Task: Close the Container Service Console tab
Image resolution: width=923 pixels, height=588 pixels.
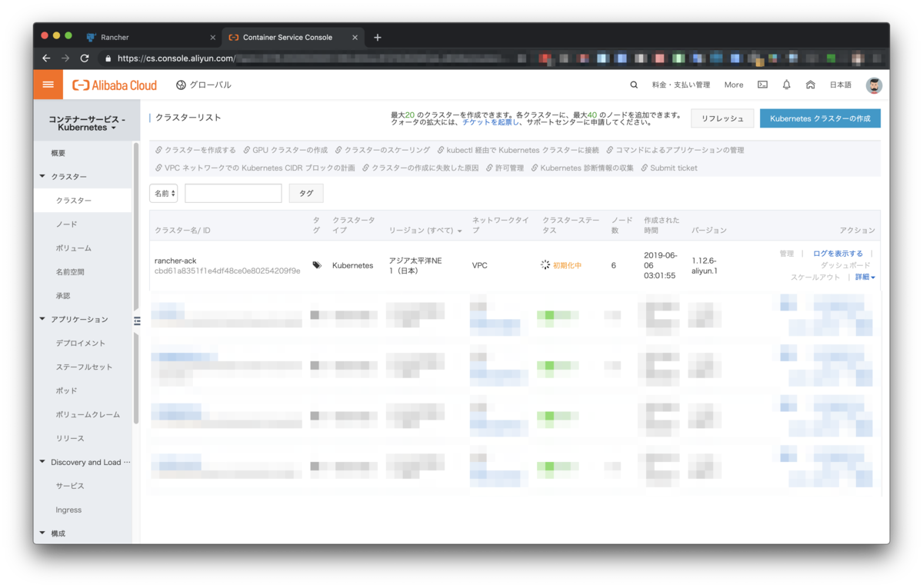Action: (355, 38)
